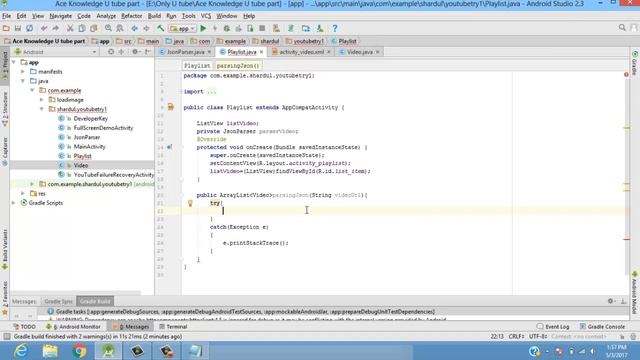Click the Open folder toolbar icon

coord(6,28)
